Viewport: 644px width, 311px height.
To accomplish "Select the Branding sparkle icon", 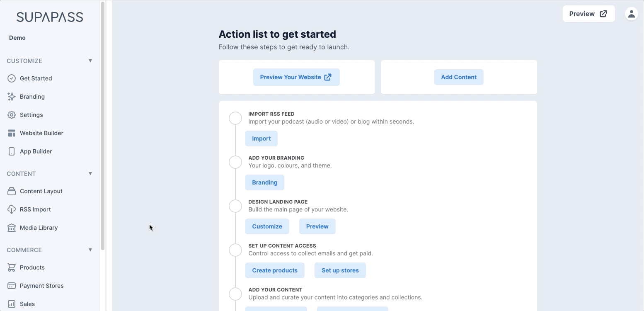I will pos(12,97).
